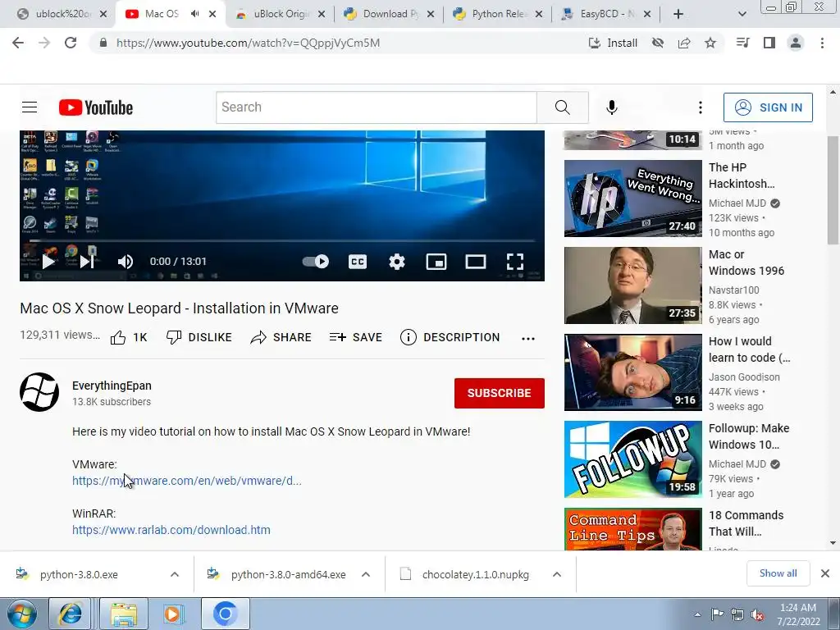Open player settings gear

396,262
